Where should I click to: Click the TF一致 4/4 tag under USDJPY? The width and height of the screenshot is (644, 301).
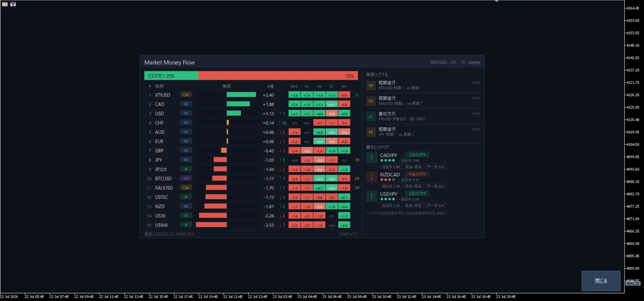click(x=435, y=205)
